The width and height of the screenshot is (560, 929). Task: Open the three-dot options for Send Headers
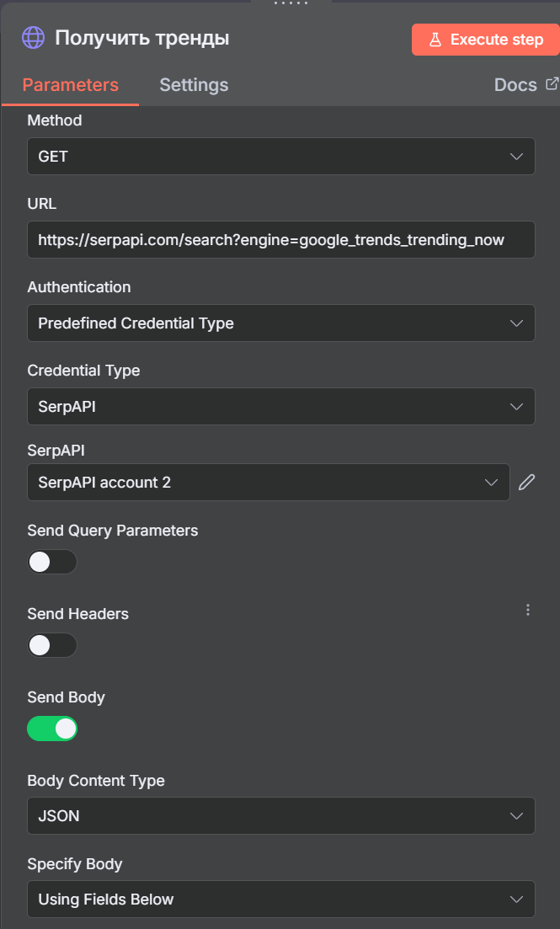point(527,611)
